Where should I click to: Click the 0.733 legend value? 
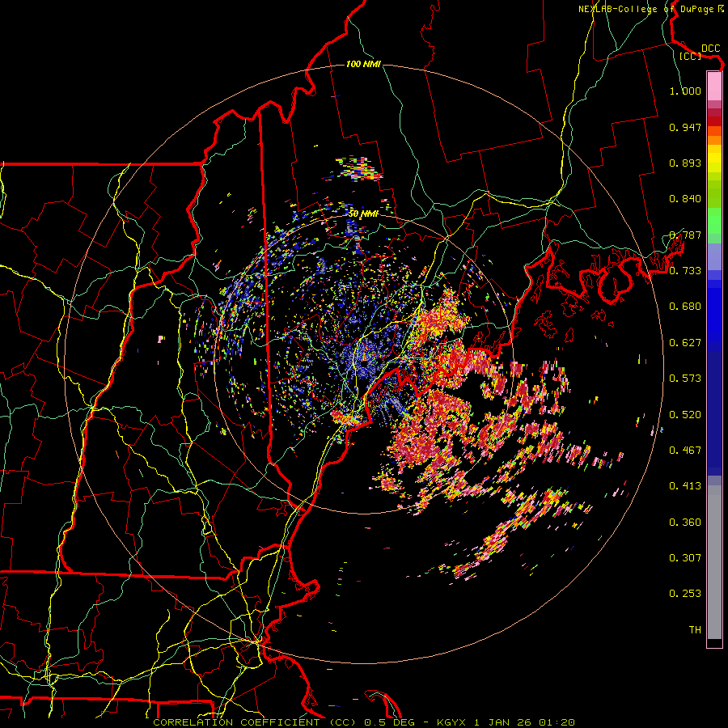685,271
